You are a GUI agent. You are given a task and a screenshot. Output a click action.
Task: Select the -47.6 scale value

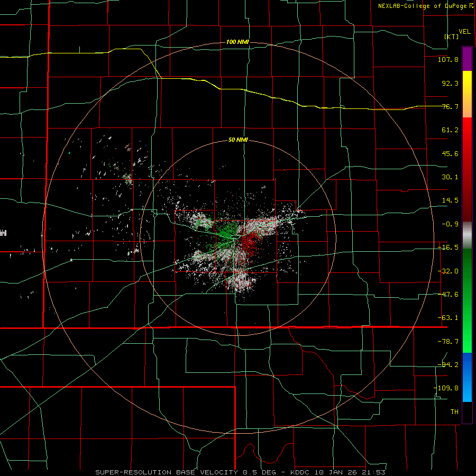(448, 295)
